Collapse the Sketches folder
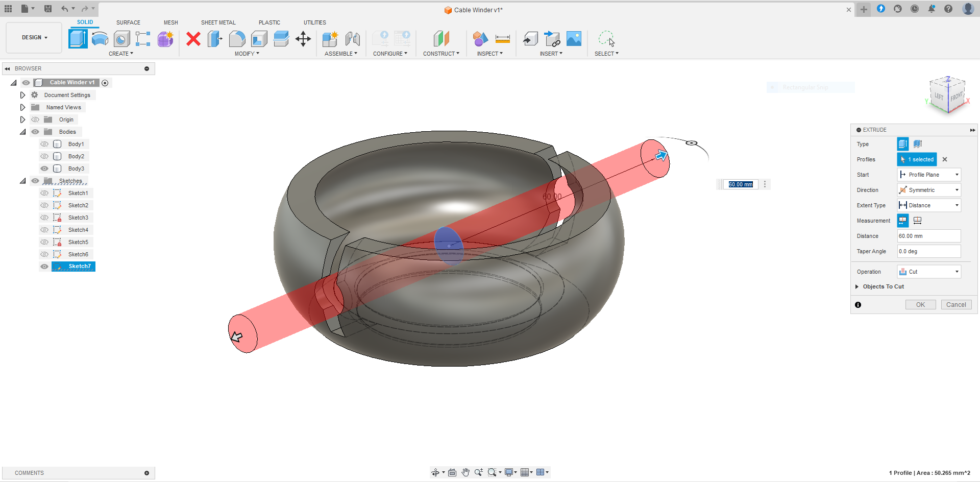The height and width of the screenshot is (482, 980). tap(22, 181)
